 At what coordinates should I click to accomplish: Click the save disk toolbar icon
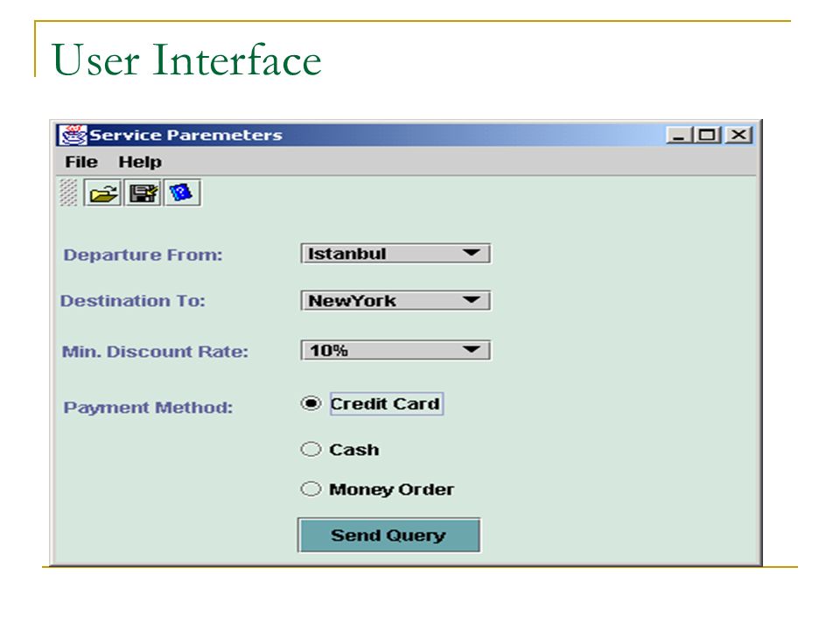(143, 192)
